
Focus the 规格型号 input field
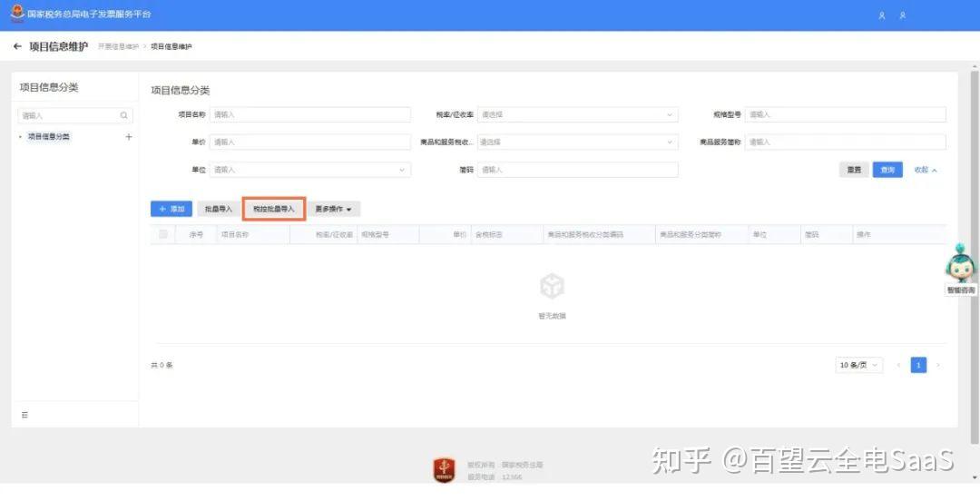click(845, 115)
